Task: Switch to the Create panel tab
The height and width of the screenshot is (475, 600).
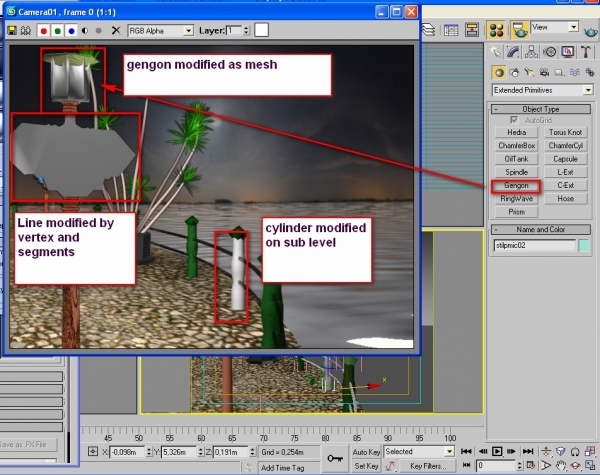Action: tap(496, 52)
